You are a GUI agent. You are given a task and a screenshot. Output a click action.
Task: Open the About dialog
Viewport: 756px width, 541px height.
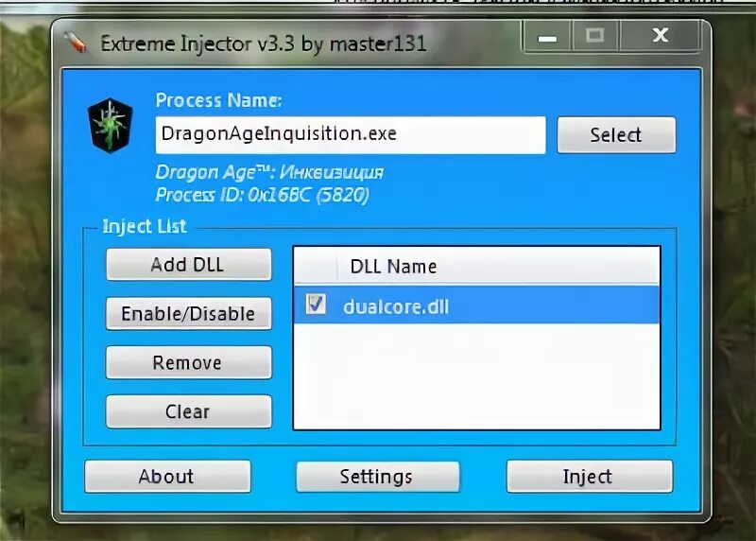pos(167,477)
